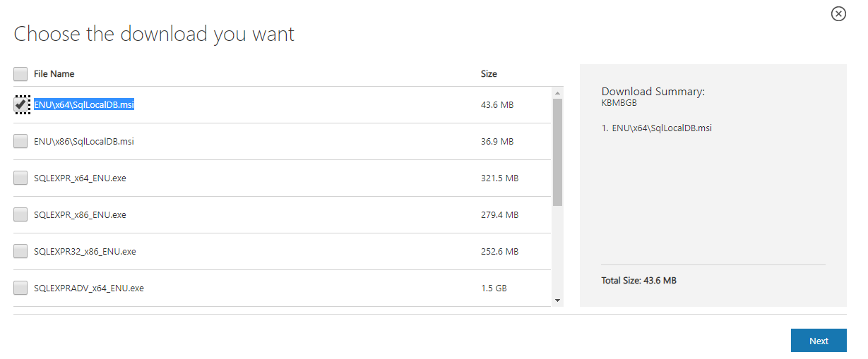Click the scroll down arrow in file list

[x=558, y=300]
